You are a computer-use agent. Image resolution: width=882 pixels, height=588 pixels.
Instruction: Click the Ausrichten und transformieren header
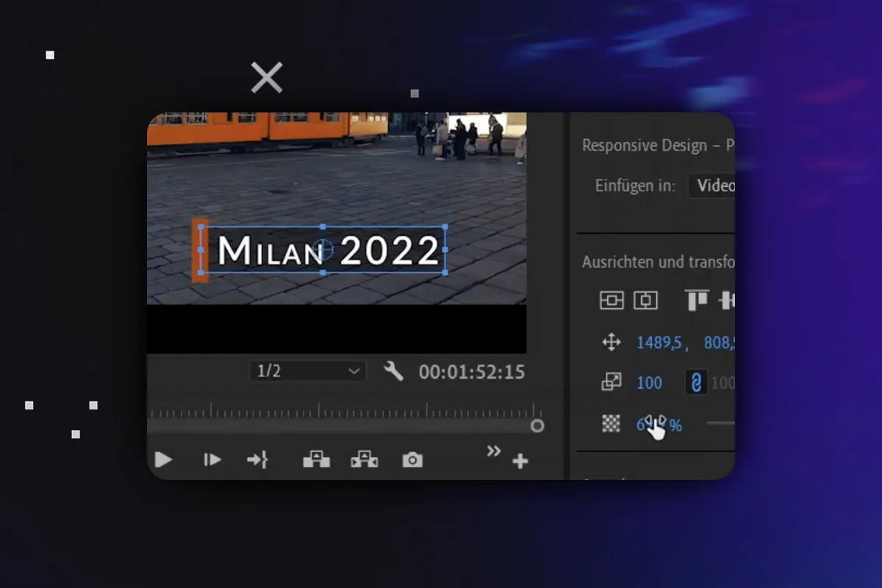658,262
